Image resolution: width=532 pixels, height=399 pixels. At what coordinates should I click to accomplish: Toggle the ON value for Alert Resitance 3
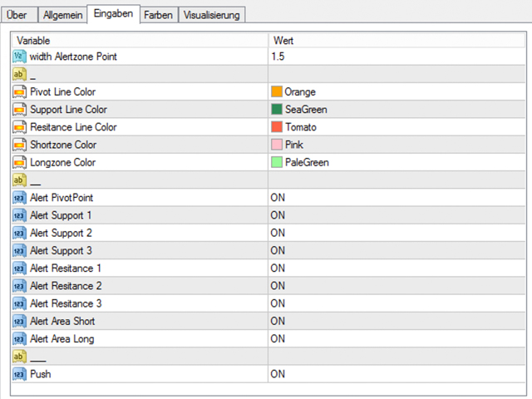coord(278,303)
